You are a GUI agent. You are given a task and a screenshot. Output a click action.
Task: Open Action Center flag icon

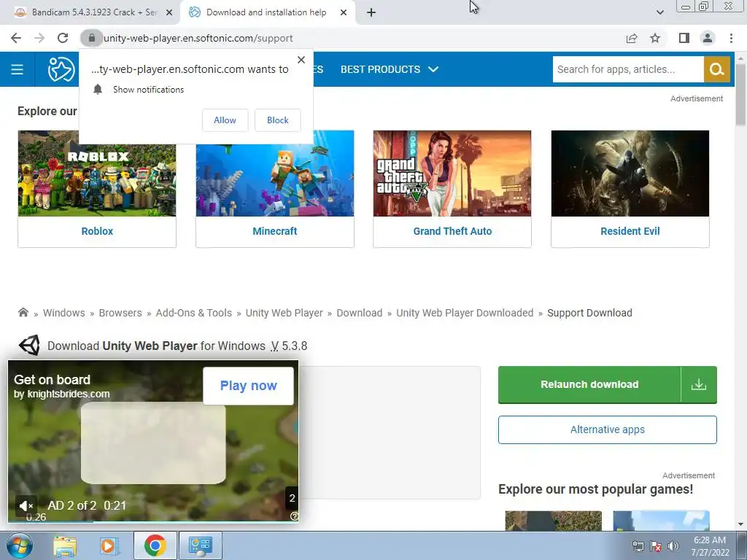pos(656,546)
